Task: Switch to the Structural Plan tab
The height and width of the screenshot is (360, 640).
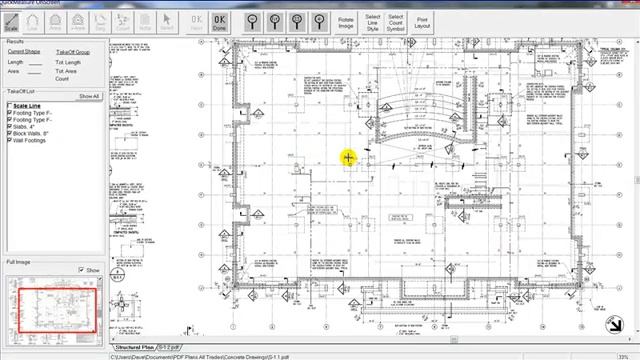Action: pos(134,347)
